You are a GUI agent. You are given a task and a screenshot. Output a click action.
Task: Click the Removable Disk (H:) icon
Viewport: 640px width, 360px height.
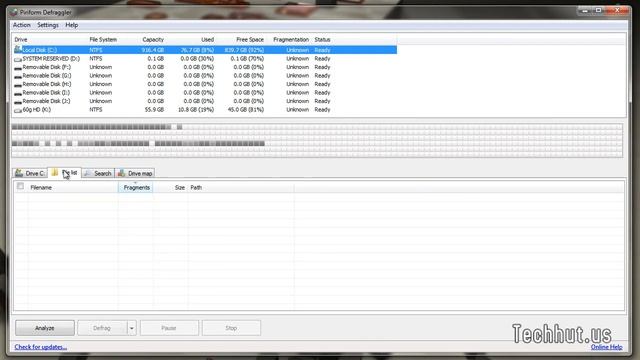click(18, 85)
